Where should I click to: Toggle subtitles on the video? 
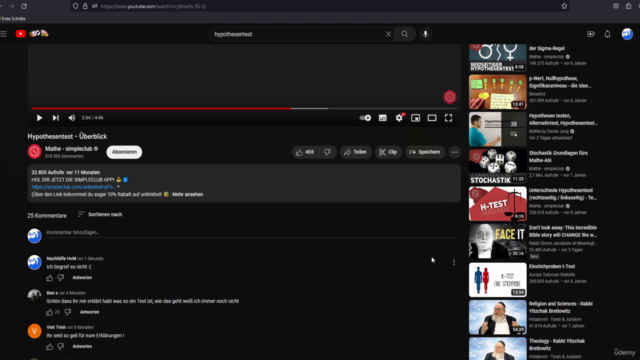[383, 118]
